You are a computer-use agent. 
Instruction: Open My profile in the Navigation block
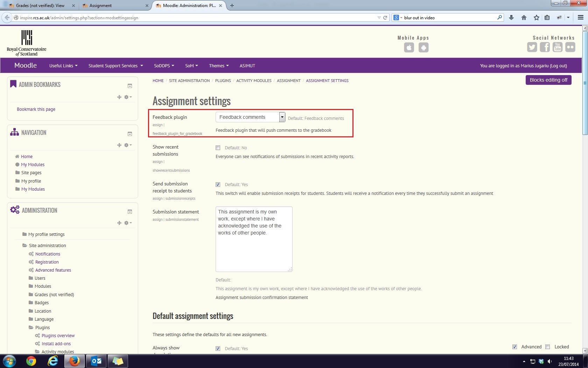pos(31,181)
